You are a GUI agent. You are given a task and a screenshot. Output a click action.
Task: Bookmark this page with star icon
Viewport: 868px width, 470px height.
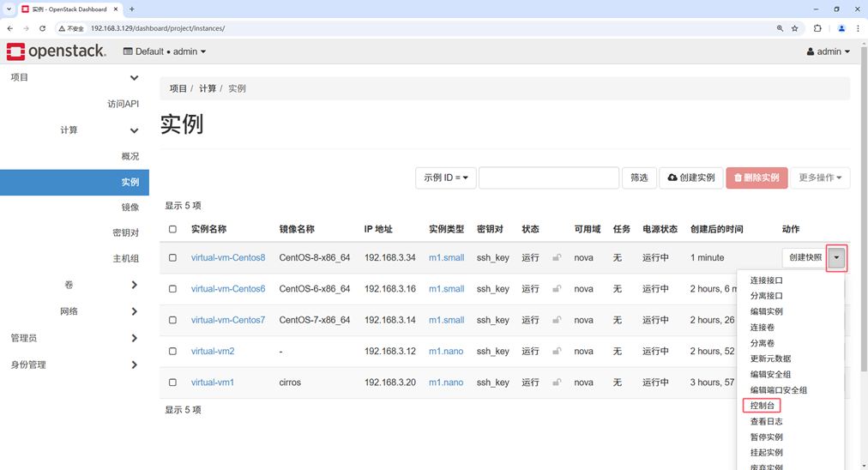click(794, 28)
